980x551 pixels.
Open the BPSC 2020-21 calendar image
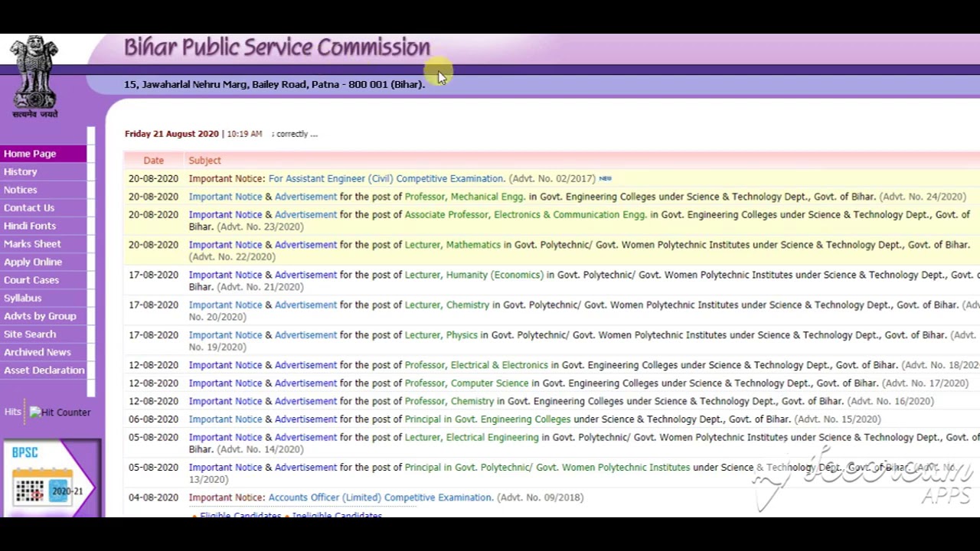click(51, 478)
